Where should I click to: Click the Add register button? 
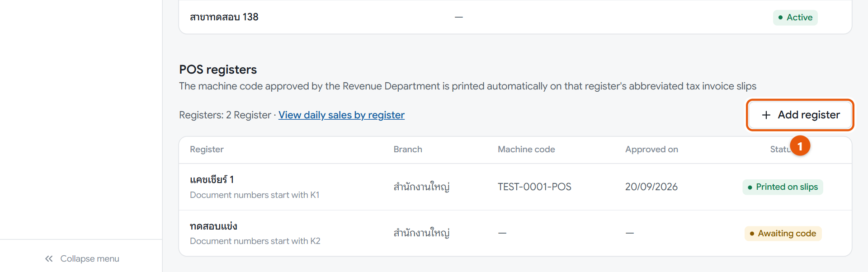tap(800, 115)
